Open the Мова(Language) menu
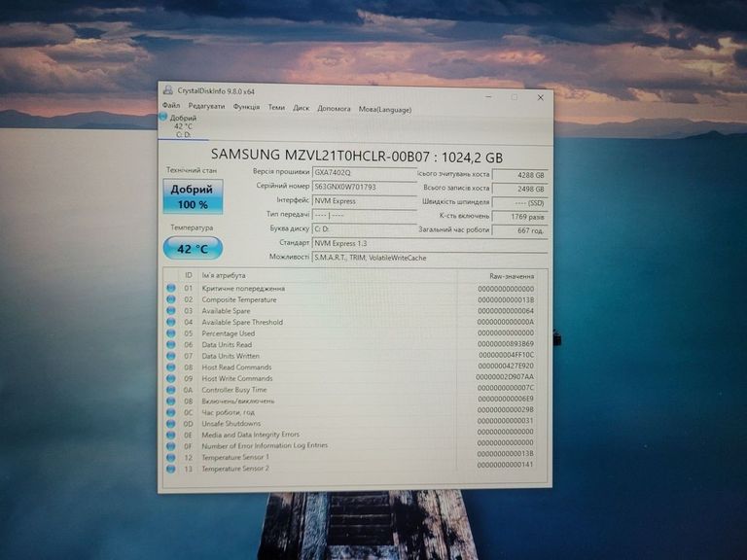Screen dimensions: 747x560 tap(385, 109)
